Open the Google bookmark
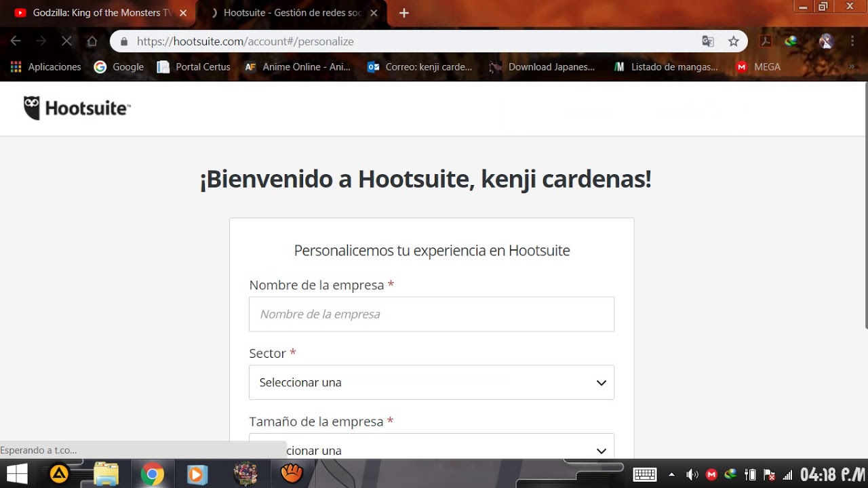This screenshot has width=868, height=488. 119,67
